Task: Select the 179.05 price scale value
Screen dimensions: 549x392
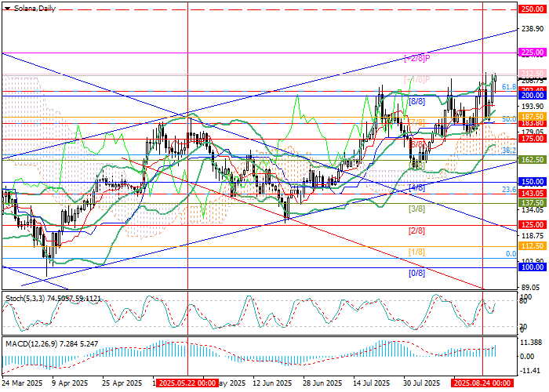Action: coord(533,132)
